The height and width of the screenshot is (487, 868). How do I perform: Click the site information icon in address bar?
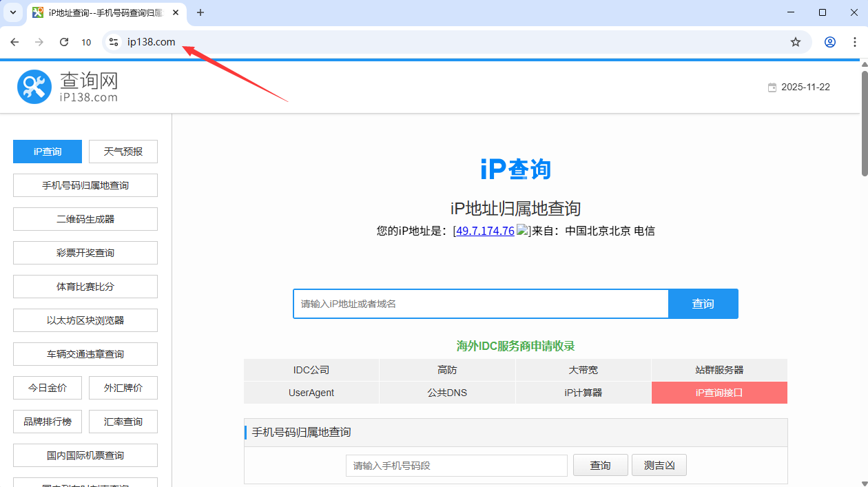[x=114, y=42]
